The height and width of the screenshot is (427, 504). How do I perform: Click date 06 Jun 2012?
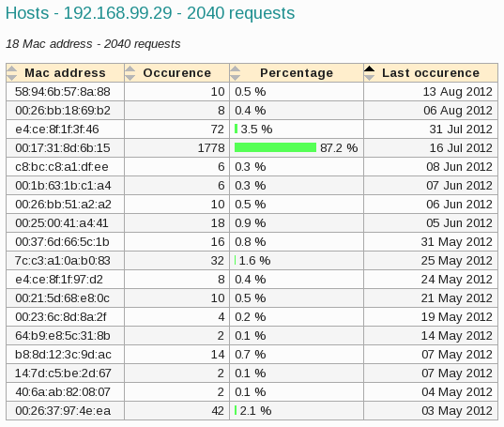tap(459, 205)
